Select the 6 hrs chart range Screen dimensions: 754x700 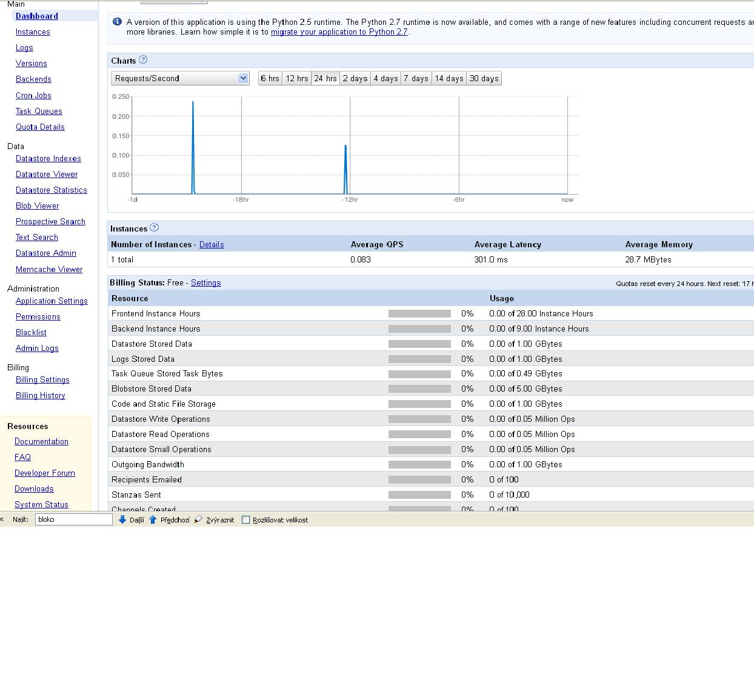[x=270, y=78]
